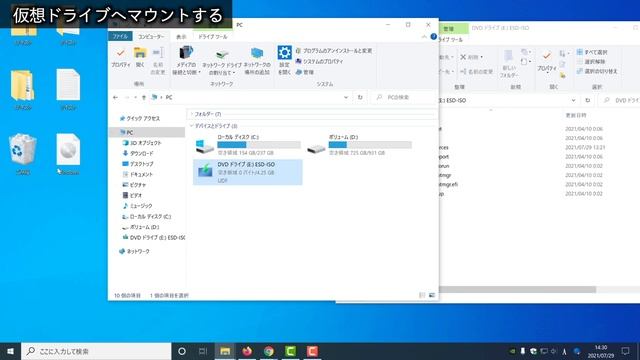Click 選択の切り替え in the DVD drive window
Viewport: 640px width, 360px height.
pyautogui.click(x=597, y=71)
